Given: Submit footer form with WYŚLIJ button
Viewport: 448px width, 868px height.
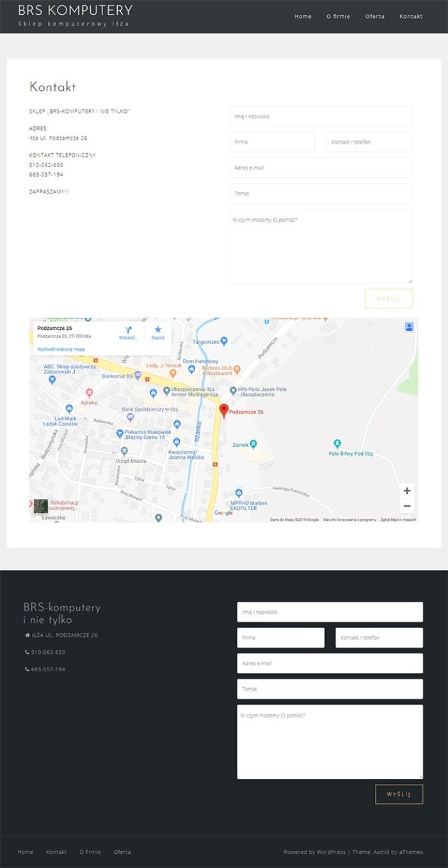Looking at the screenshot, I should pos(399,794).
